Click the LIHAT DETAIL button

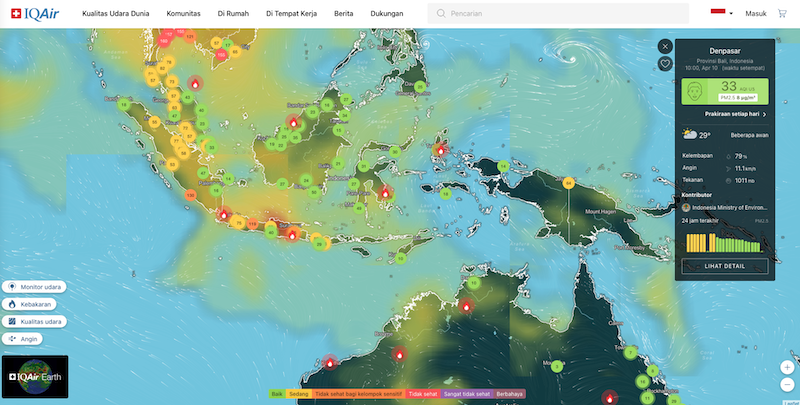[724, 266]
